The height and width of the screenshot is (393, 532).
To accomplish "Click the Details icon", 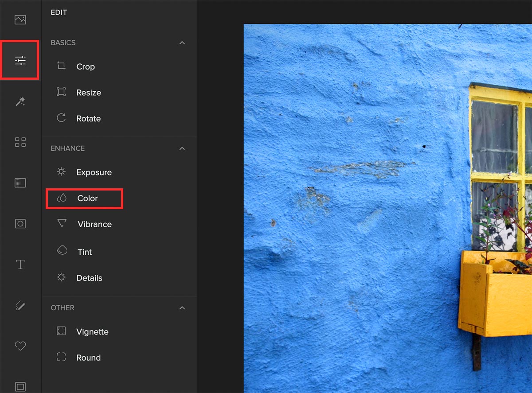I will (61, 277).
